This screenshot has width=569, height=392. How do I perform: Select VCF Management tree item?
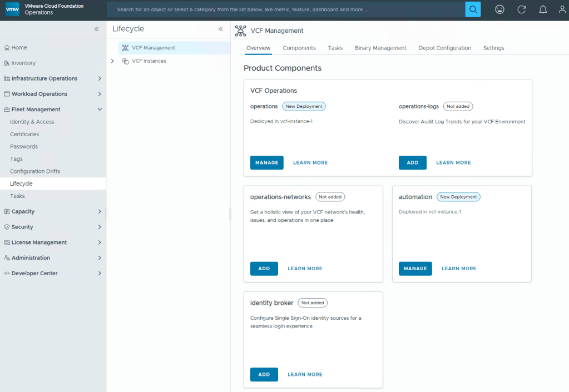(x=153, y=48)
